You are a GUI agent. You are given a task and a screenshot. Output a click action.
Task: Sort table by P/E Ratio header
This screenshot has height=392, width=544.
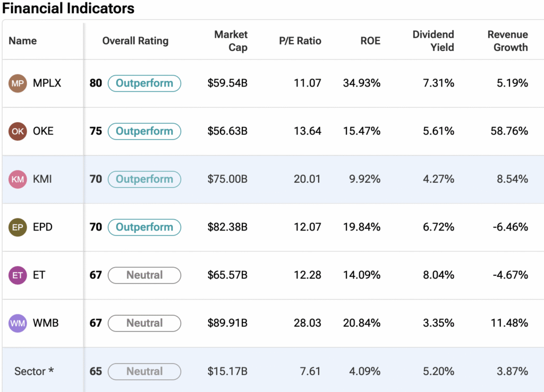pos(300,41)
